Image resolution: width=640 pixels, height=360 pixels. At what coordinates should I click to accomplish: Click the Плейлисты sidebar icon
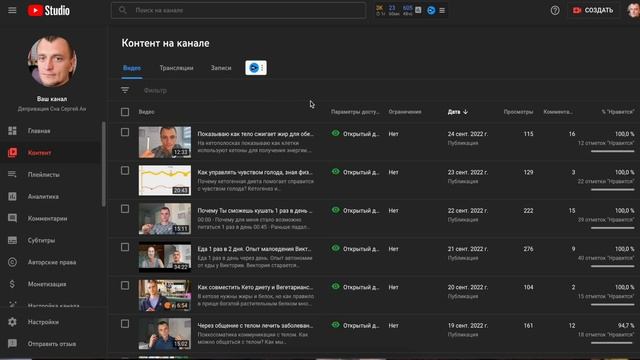tap(12, 174)
